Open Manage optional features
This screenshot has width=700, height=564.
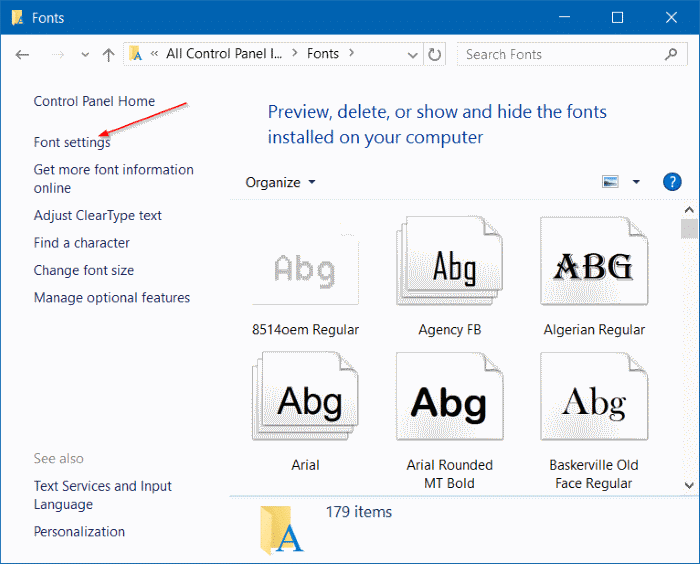click(112, 298)
